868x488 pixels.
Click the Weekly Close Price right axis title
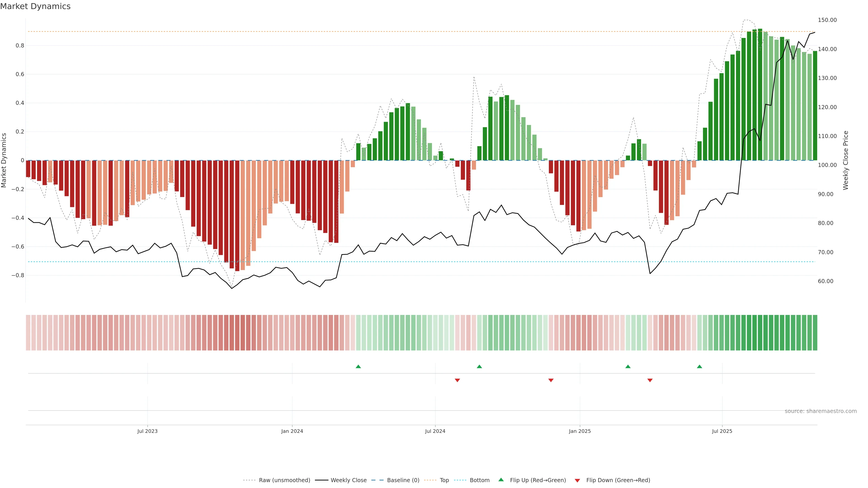[845, 160]
